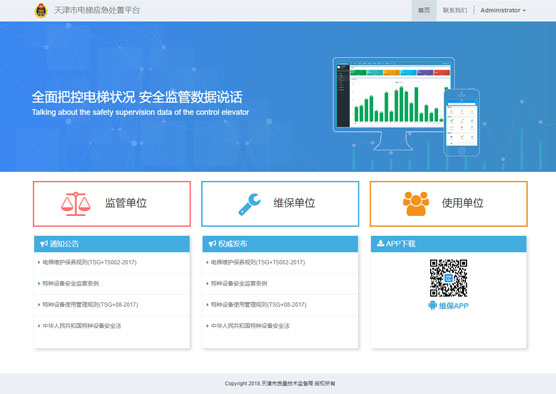Open the 首页 home tab
Image resolution: width=556 pixels, height=394 pixels.
(424, 10)
